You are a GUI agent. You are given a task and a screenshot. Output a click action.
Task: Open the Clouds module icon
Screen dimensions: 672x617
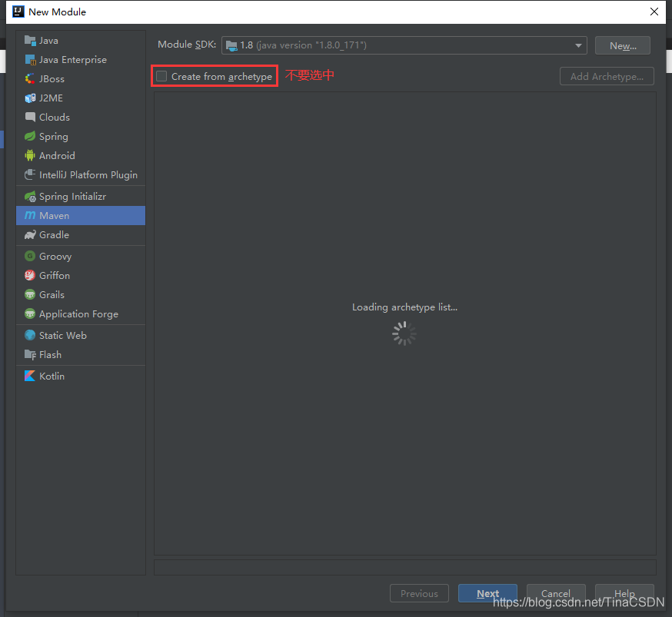(x=30, y=118)
